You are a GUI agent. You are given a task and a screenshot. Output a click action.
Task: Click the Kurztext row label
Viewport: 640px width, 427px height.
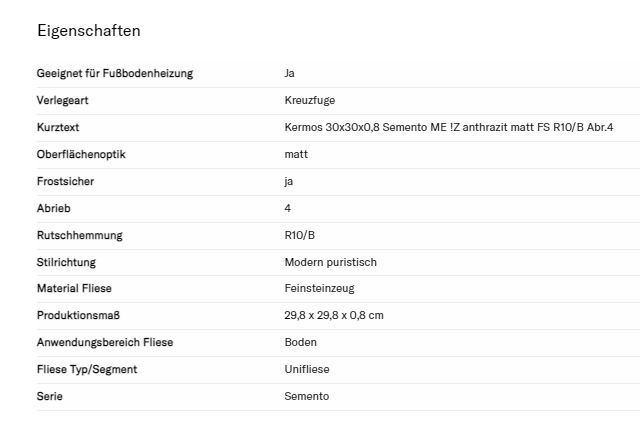[58, 127]
